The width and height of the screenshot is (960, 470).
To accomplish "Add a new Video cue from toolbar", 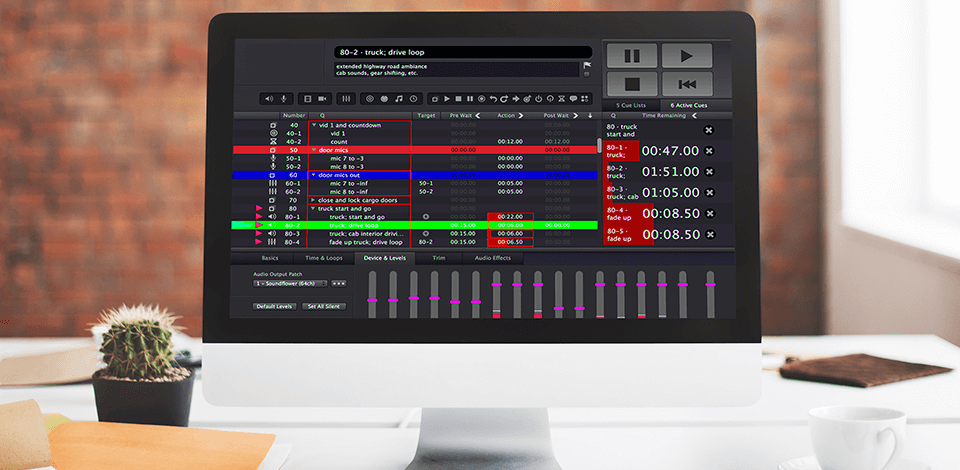I will pos(308,98).
